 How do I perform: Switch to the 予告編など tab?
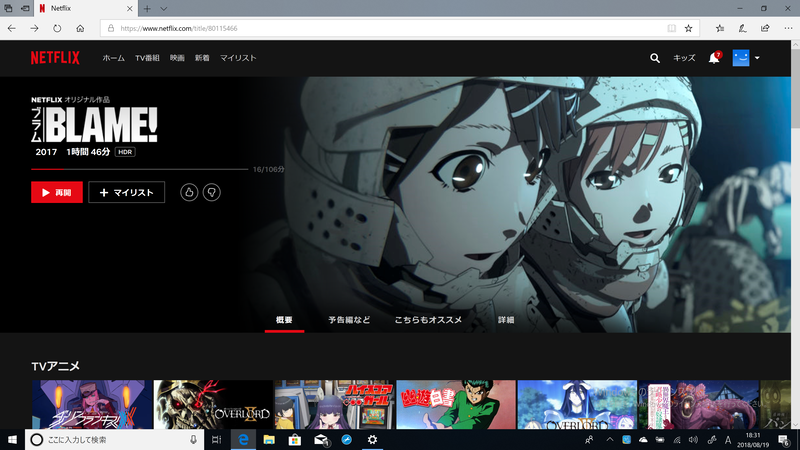[349, 320]
